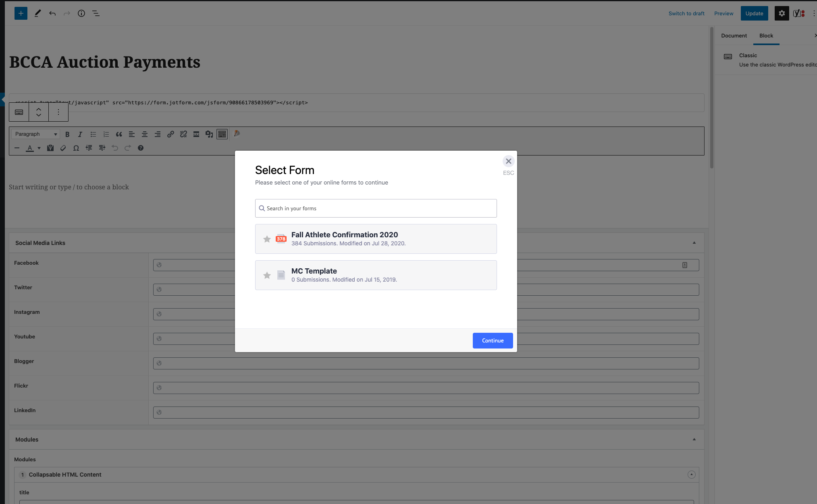Open the Paragraph format dropdown
The width and height of the screenshot is (817, 504).
35,134
